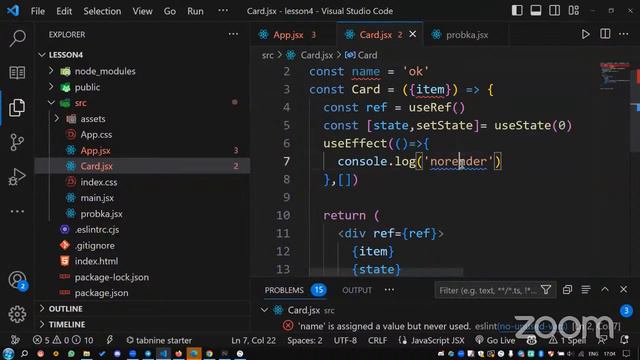Viewport: 640px width, 360px height.
Task: Open the File menu
Action: click(38, 11)
